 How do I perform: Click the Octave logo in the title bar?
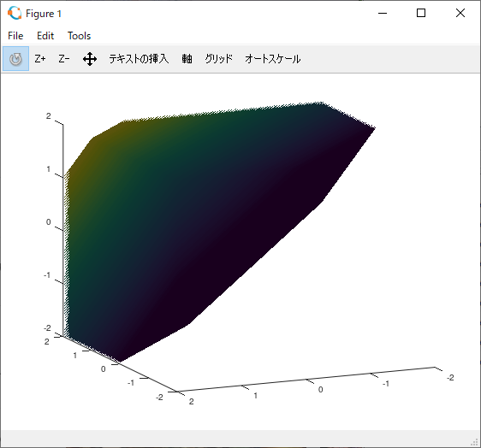[x=15, y=13]
